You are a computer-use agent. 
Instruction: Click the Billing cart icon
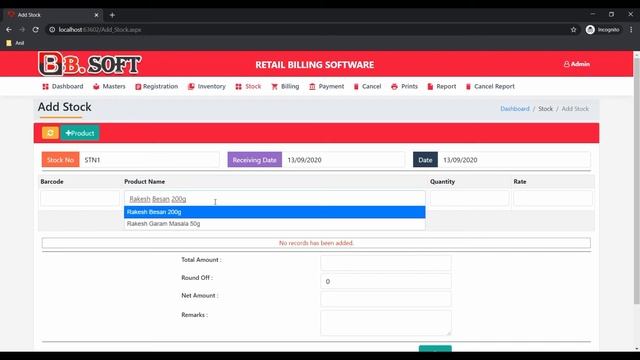point(274,87)
